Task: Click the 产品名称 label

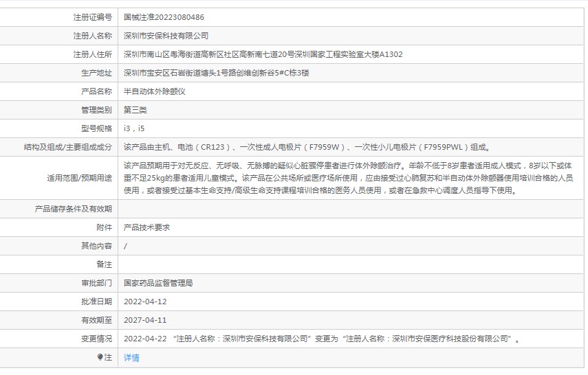Action: pyautogui.click(x=96, y=91)
